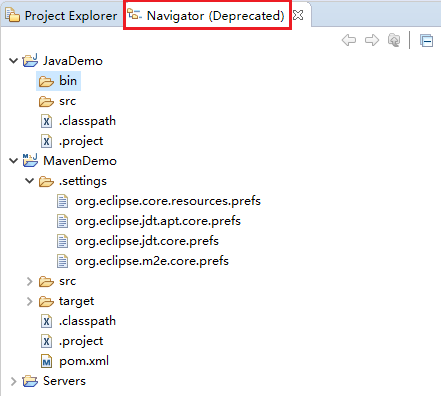Collapse the JavaDemo project tree
The width and height of the screenshot is (441, 396).
[13, 61]
